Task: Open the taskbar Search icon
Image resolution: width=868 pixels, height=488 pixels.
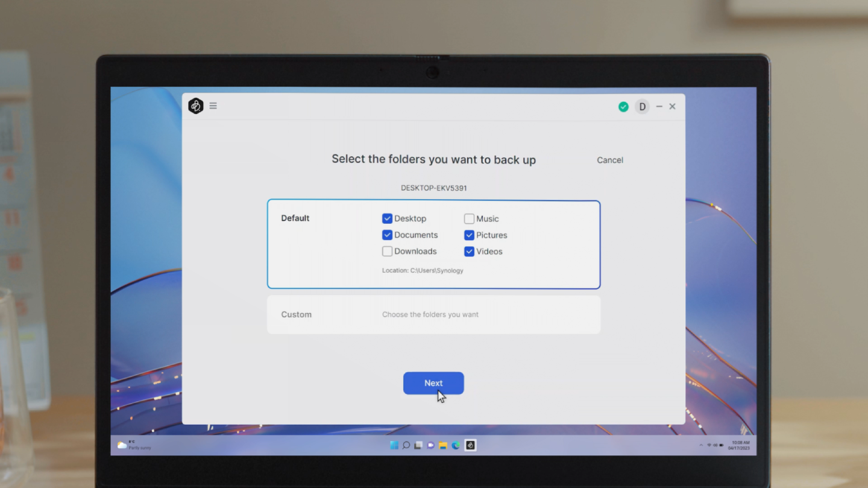Action: (x=406, y=445)
